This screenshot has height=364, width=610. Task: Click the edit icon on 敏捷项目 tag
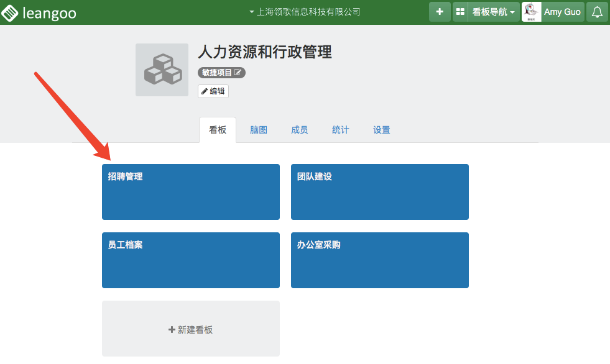(238, 73)
